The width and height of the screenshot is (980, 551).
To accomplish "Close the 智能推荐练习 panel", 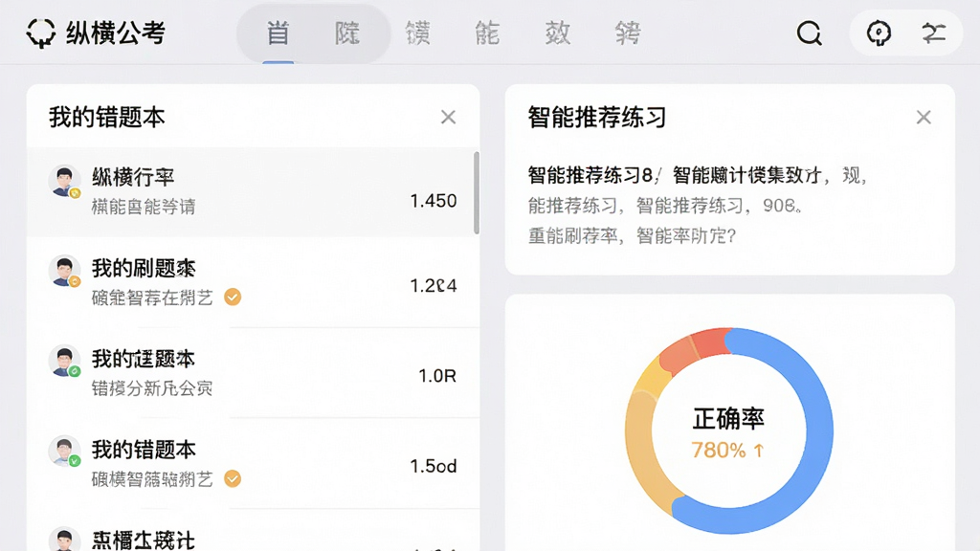I will [x=924, y=117].
